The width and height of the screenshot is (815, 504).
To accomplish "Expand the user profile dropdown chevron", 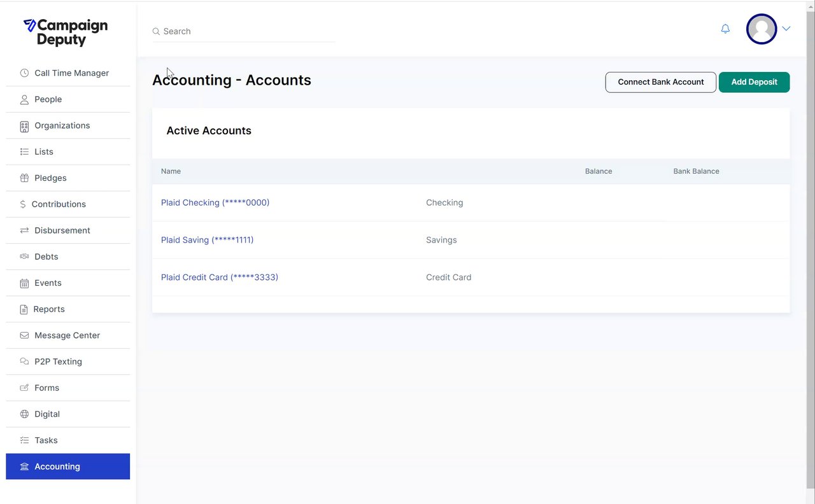I will (x=786, y=29).
